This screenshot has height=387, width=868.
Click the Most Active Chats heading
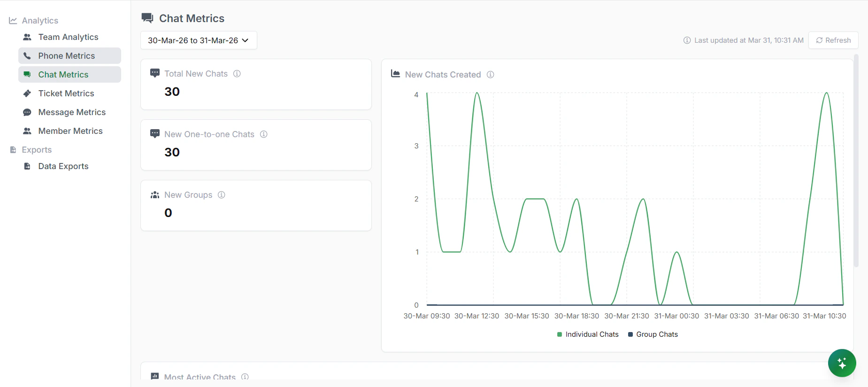[200, 377]
